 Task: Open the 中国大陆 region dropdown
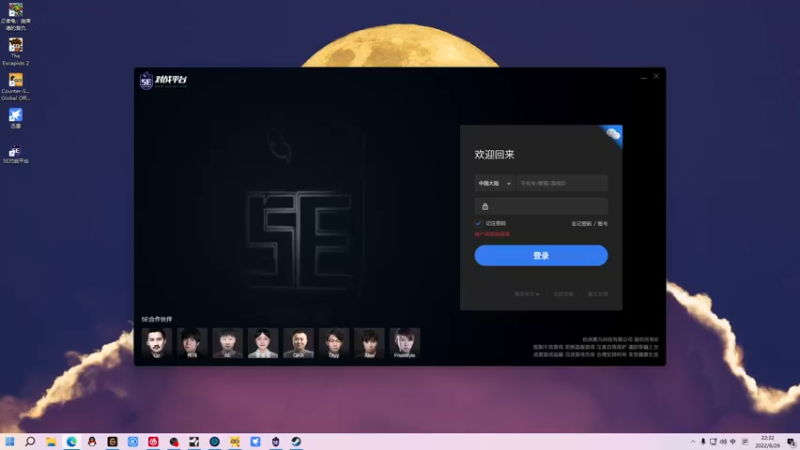[x=494, y=183]
